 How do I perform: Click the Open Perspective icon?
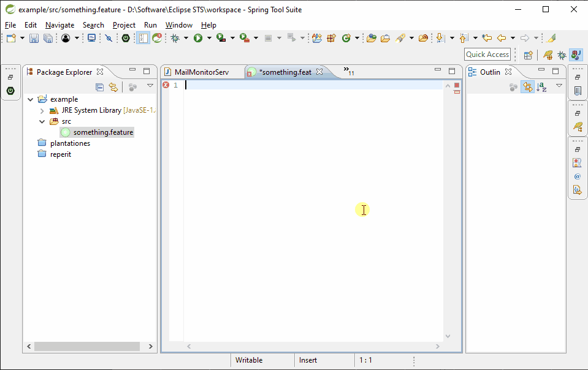528,55
